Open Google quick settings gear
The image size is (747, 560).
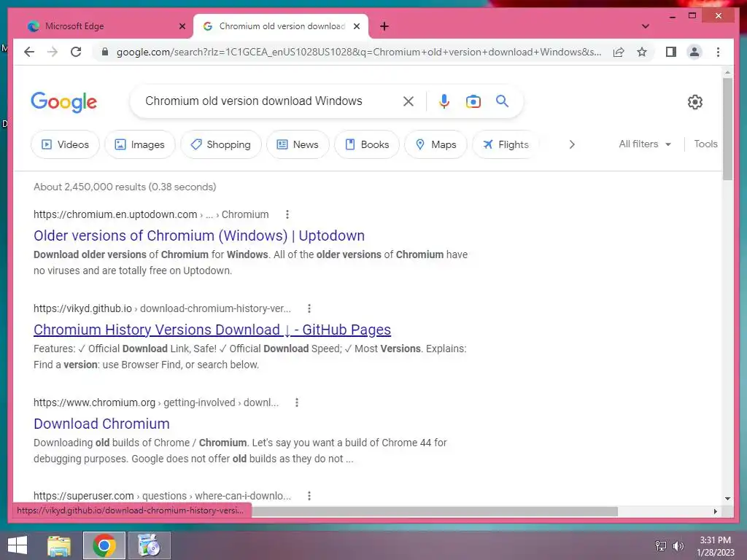694,101
